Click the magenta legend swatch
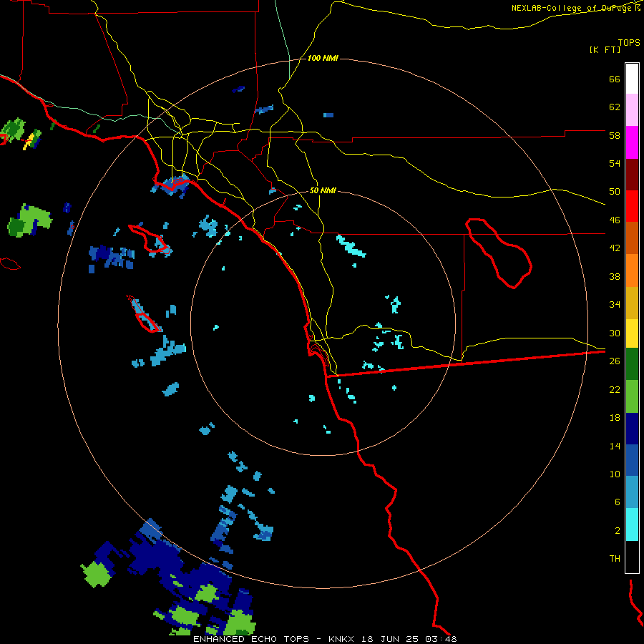 (632, 142)
